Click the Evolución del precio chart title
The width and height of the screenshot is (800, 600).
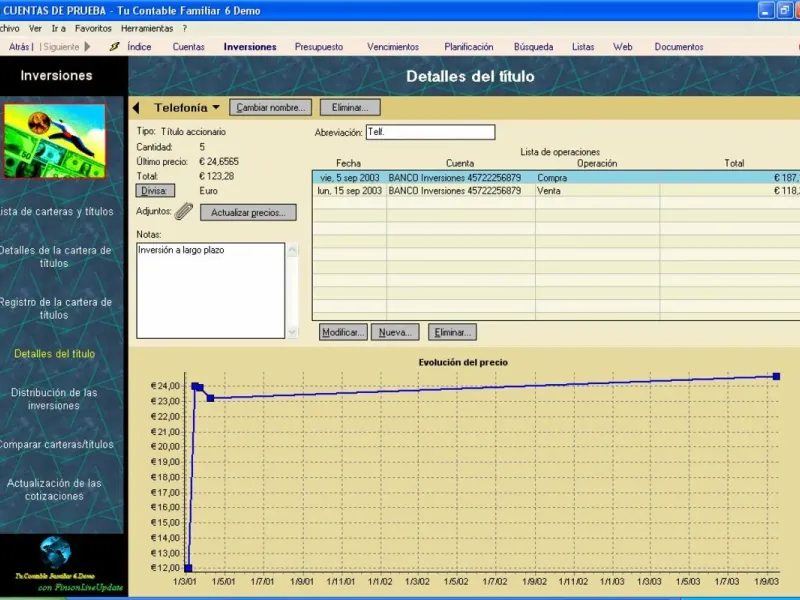[463, 362]
